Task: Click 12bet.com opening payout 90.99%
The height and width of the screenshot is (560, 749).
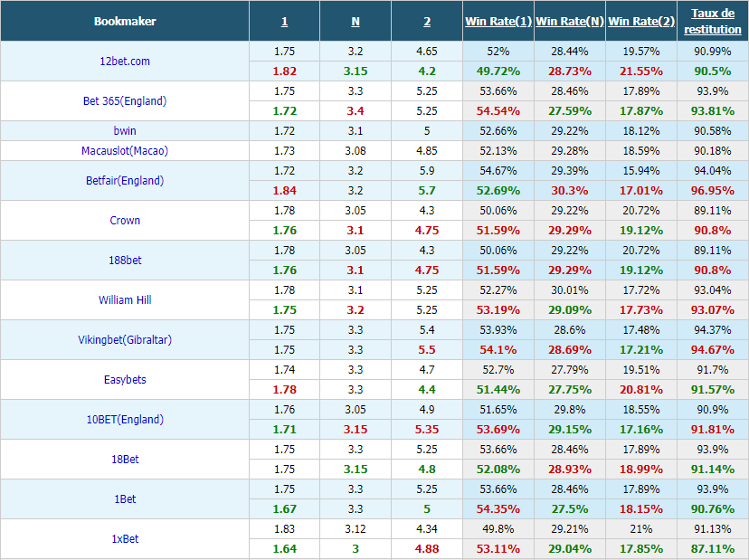Action: pos(713,52)
